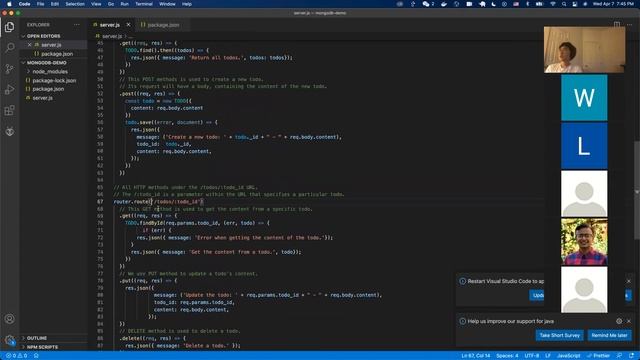Open the editor more actions ellipsis
The image size is (640, 360).
(x=629, y=25)
